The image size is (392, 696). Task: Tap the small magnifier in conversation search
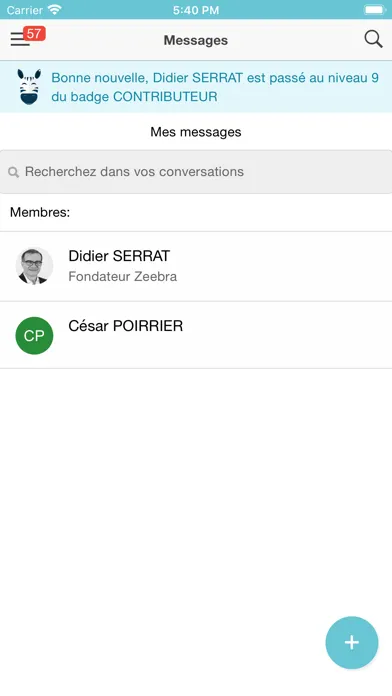[14, 172]
